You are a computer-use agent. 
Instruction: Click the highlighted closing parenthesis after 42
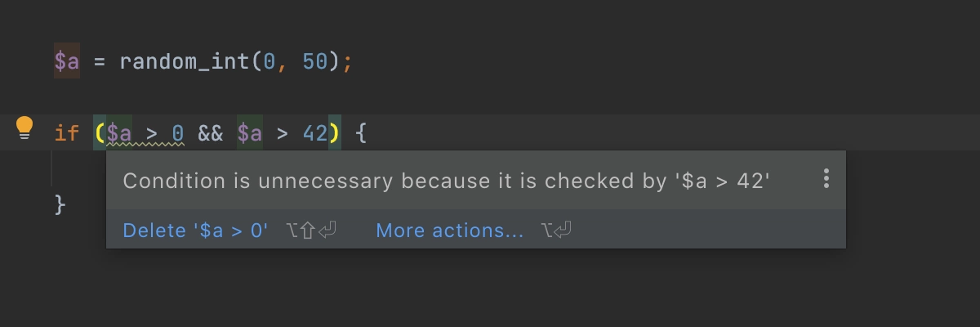(335, 132)
